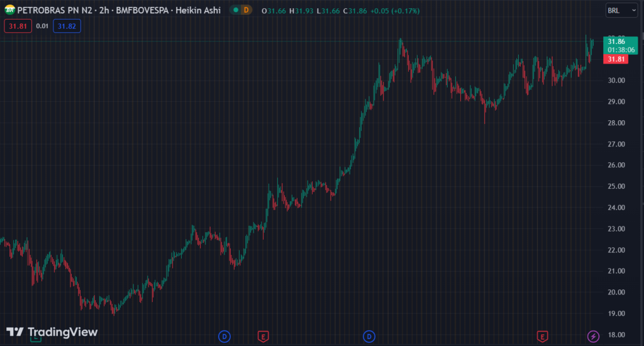
Task: Click the first red E earnings marker
Action: [x=264, y=337]
